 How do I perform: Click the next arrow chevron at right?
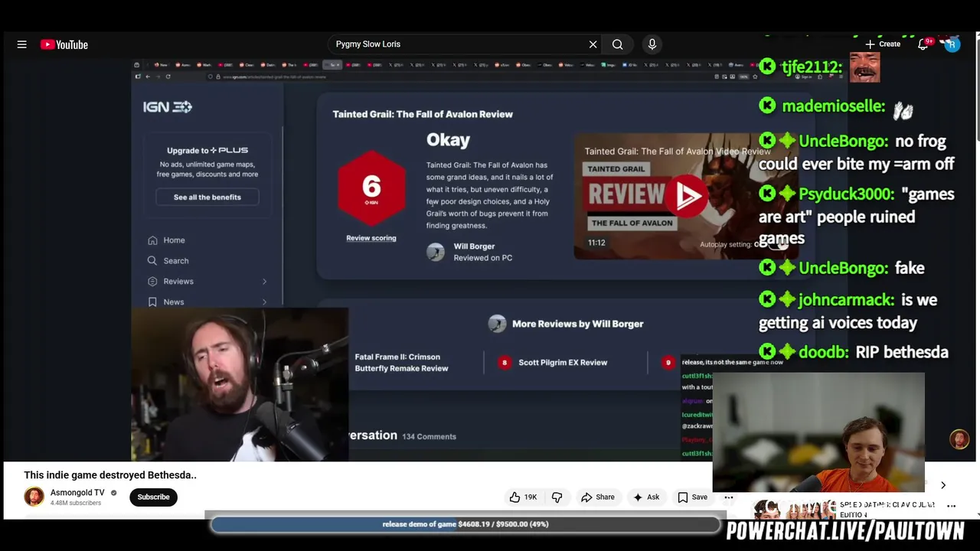(943, 485)
